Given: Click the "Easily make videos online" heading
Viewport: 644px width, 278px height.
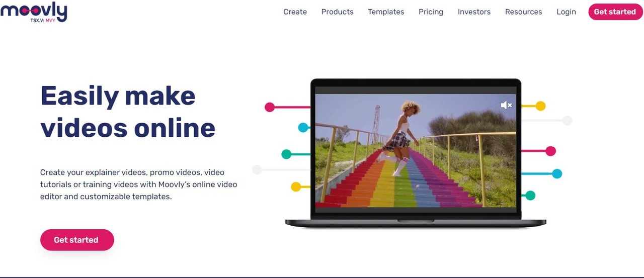Looking at the screenshot, I should 128,112.
